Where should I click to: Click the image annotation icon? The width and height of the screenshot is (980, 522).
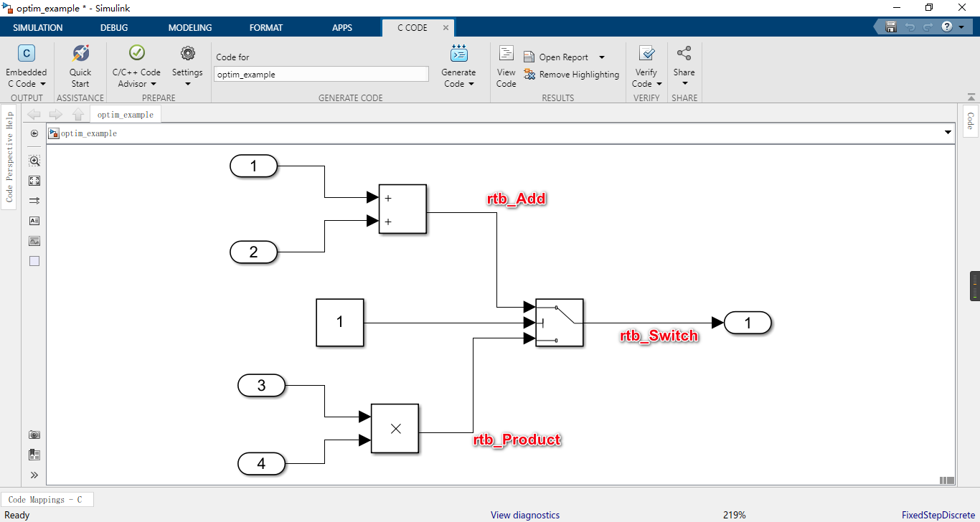(34, 241)
